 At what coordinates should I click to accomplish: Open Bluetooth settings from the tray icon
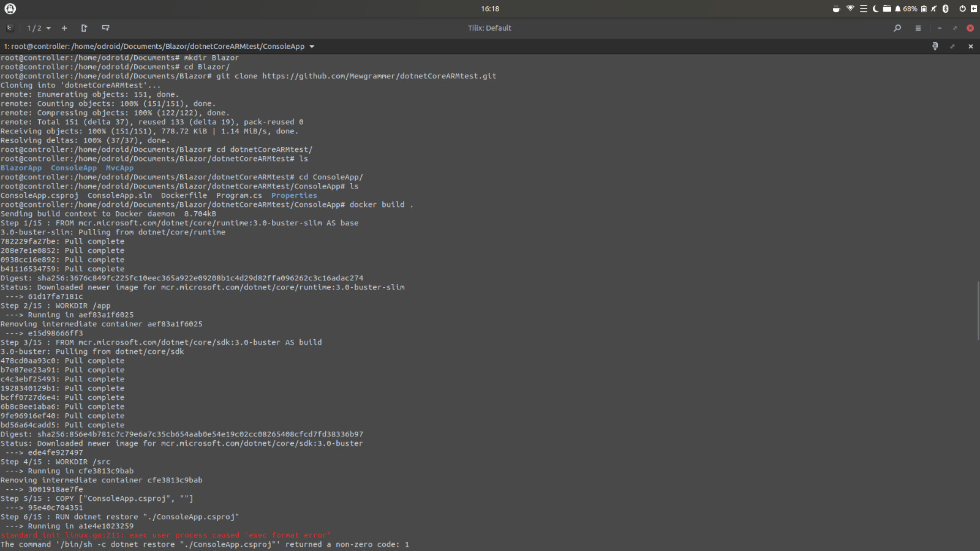point(946,9)
